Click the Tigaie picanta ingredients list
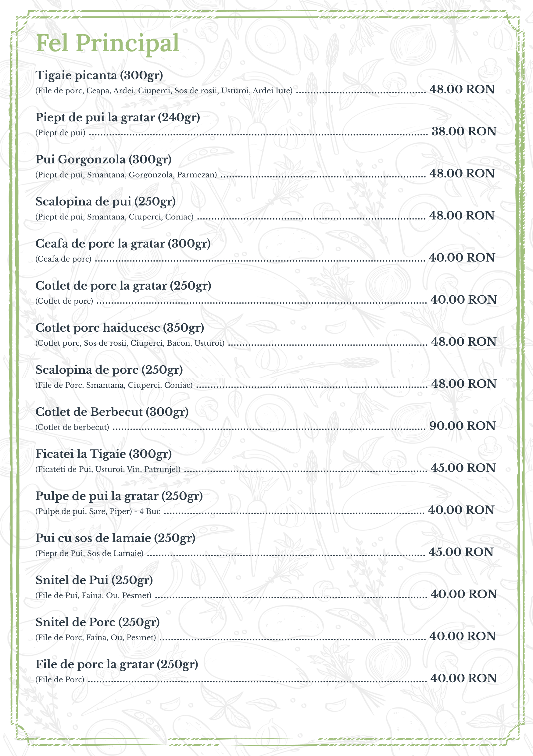Viewport: 533px width, 756px height. point(164,91)
